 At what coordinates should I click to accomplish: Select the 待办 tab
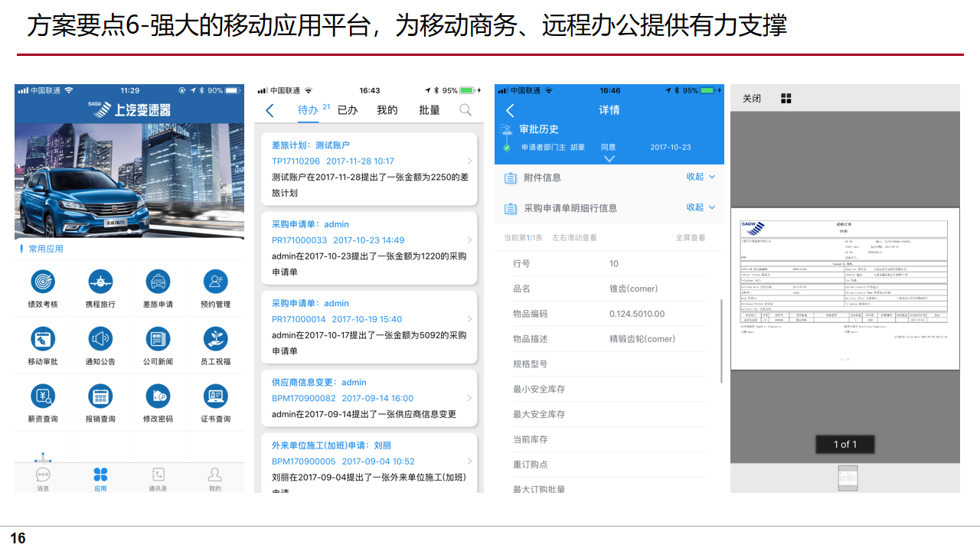pos(308,110)
